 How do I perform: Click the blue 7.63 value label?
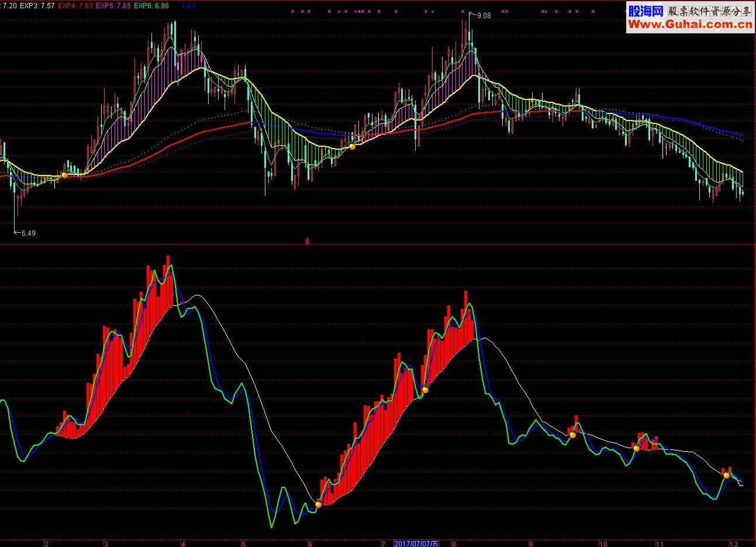click(188, 5)
